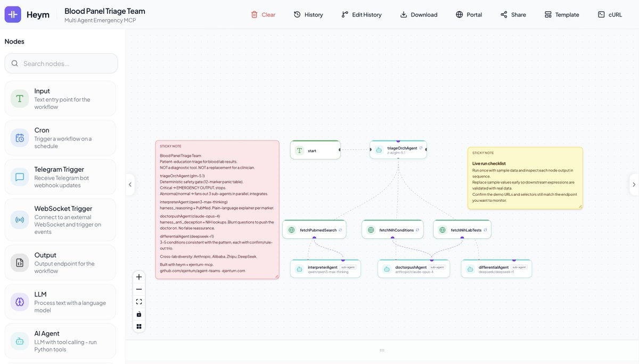Click the start node's output connector dot
This screenshot has height=364, width=639.
340,150
